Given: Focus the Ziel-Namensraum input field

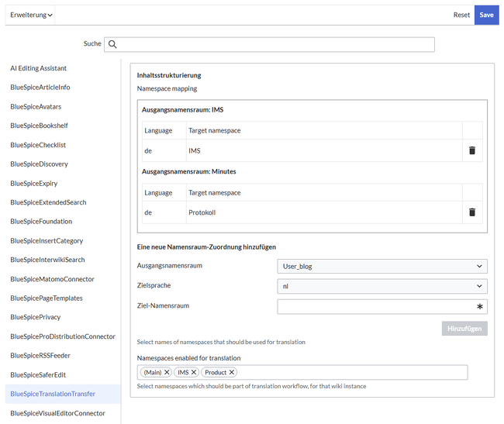Looking at the screenshot, I should pos(376,307).
